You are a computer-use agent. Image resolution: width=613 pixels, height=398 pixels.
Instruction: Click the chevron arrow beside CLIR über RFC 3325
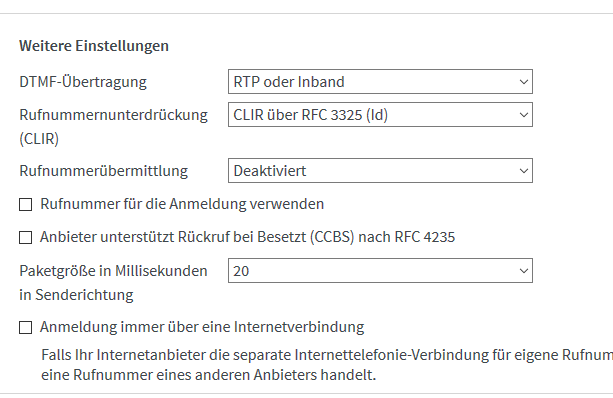click(523, 115)
